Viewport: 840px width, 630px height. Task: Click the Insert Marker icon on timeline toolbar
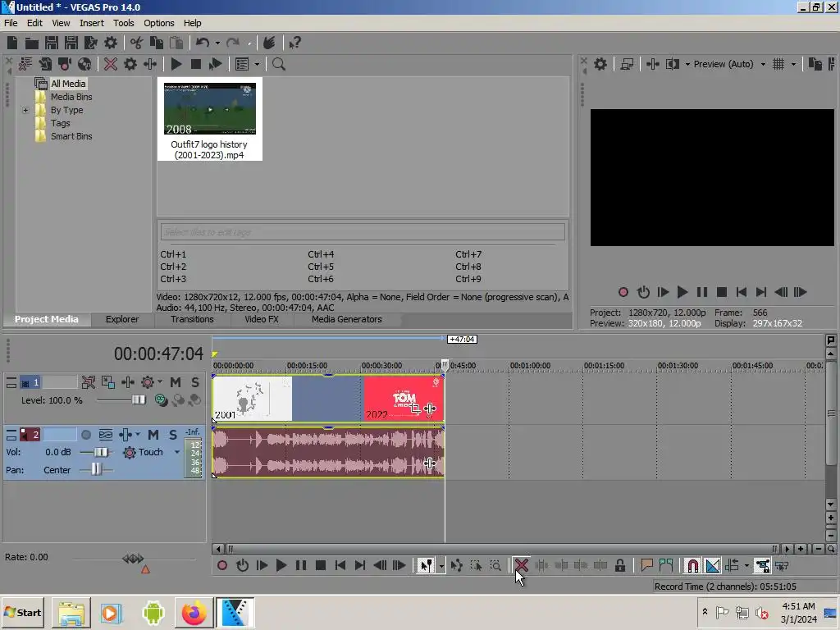click(646, 565)
